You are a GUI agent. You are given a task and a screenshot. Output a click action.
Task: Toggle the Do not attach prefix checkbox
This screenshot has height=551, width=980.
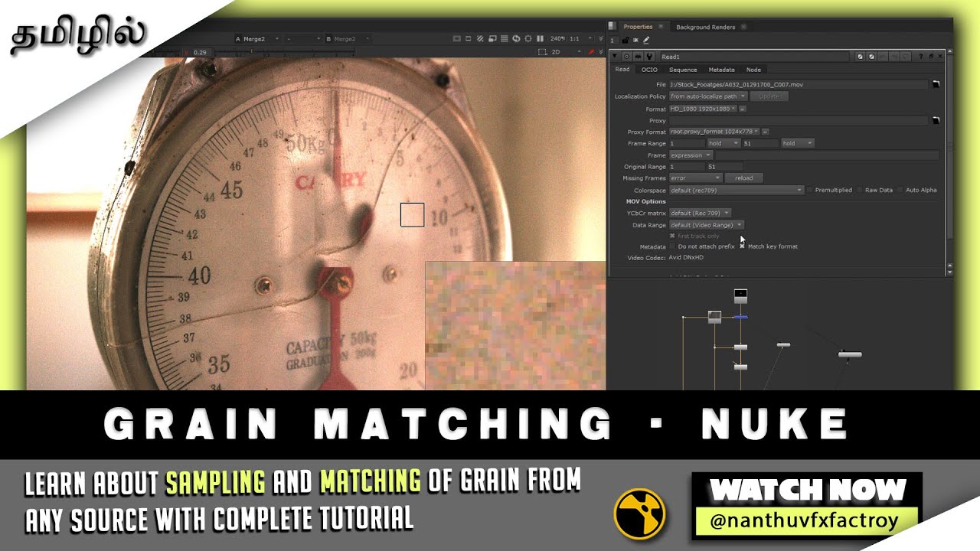[672, 246]
